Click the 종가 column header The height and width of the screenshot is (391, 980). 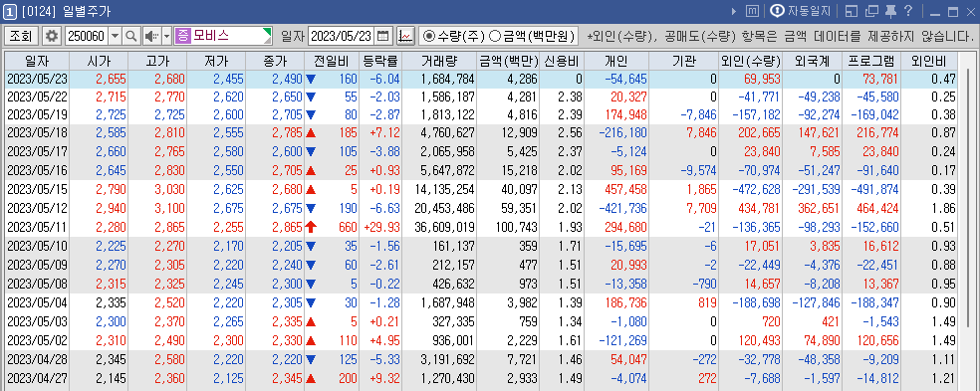(x=275, y=62)
